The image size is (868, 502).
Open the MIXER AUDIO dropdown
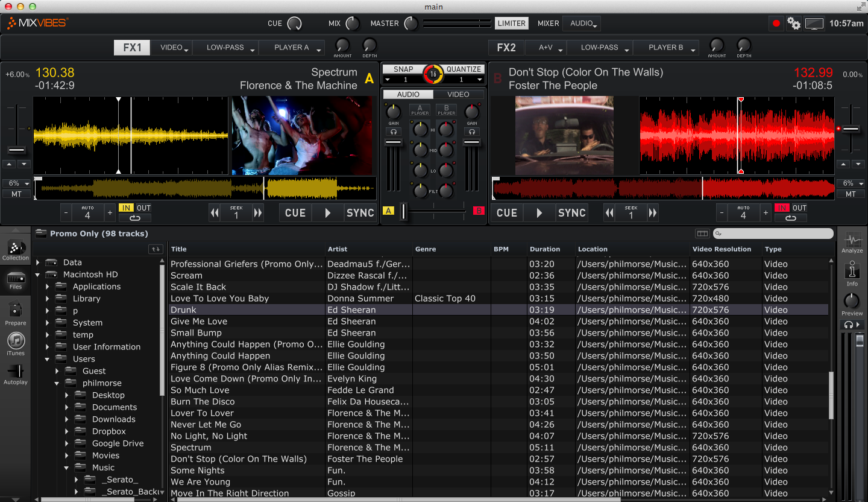coord(582,24)
